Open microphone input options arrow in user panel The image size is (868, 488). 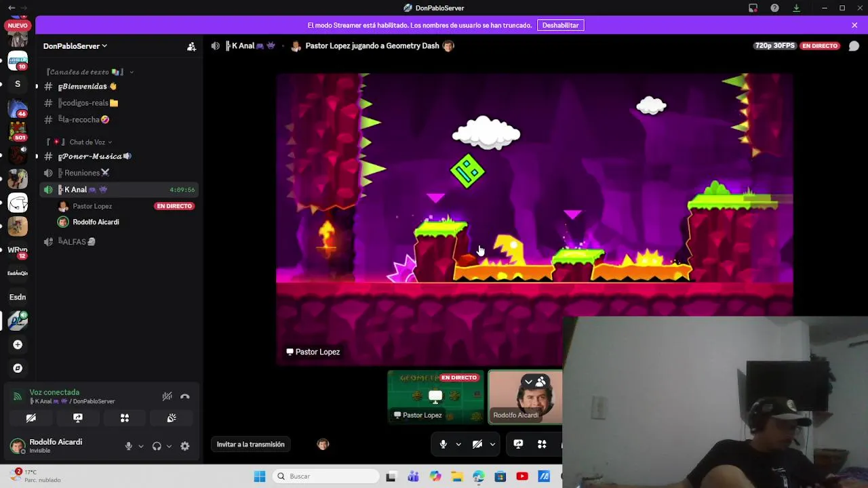coord(140,446)
